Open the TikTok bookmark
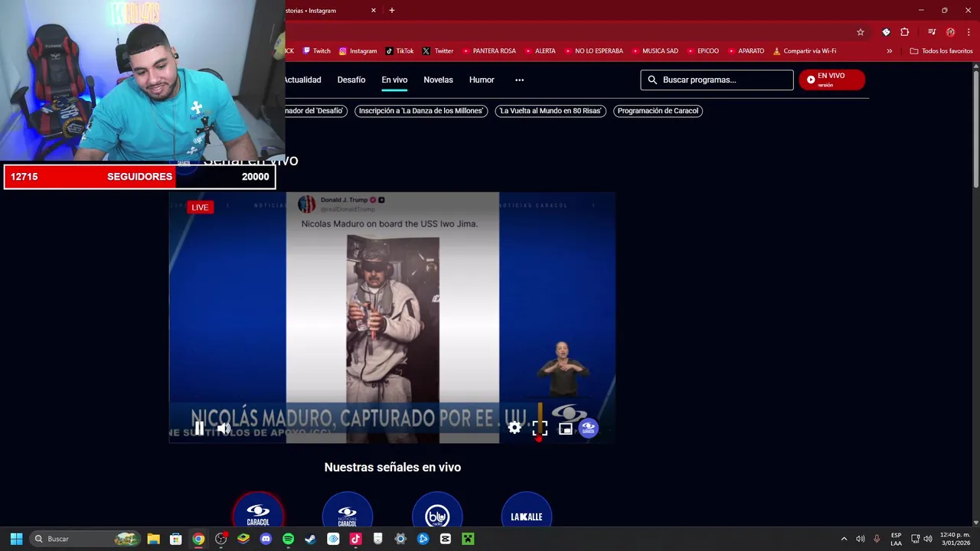Image resolution: width=980 pixels, height=551 pixels. (400, 51)
